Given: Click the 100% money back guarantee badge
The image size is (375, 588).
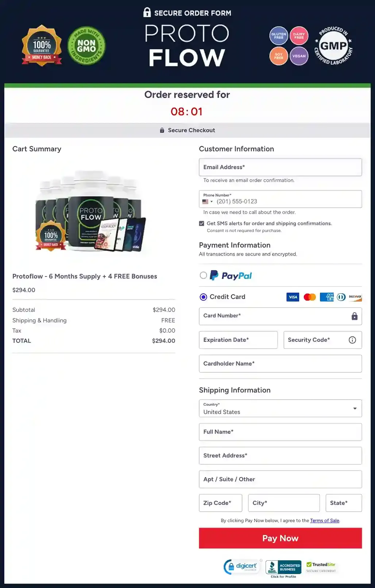Looking at the screenshot, I should click(42, 46).
